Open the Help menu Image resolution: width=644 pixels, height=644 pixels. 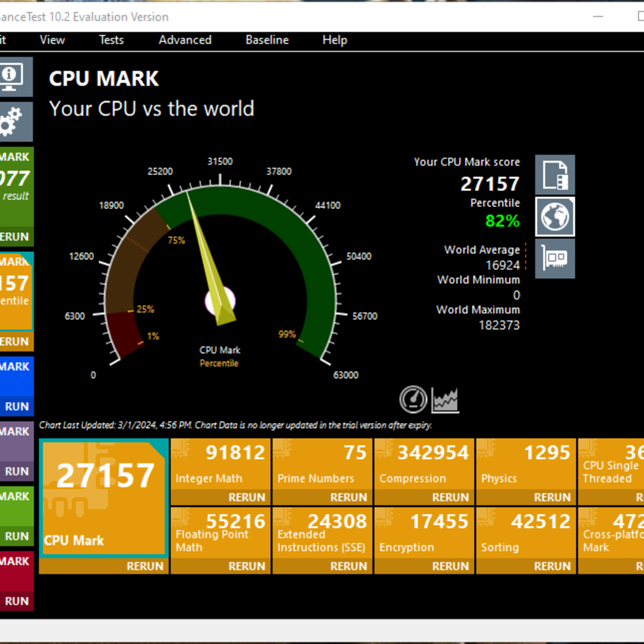pyautogui.click(x=335, y=40)
